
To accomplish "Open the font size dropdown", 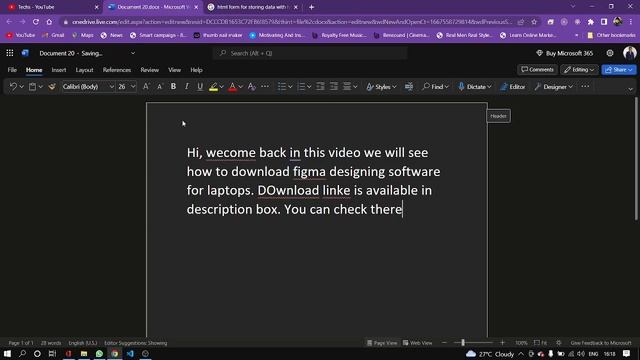I will point(133,87).
